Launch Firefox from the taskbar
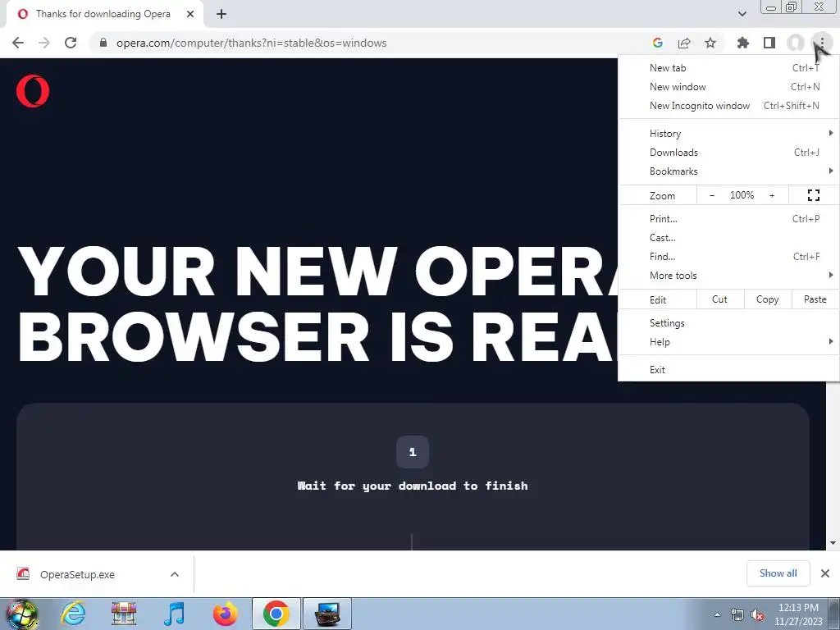 coord(225,614)
